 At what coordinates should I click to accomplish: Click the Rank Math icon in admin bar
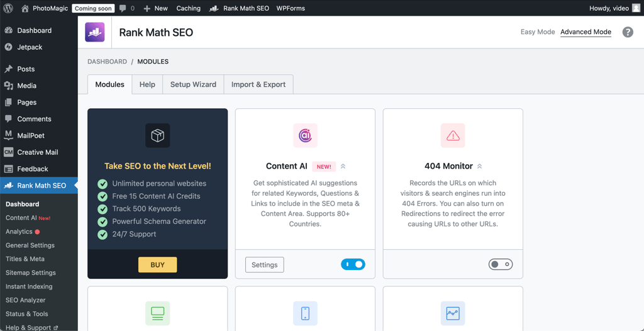point(214,8)
